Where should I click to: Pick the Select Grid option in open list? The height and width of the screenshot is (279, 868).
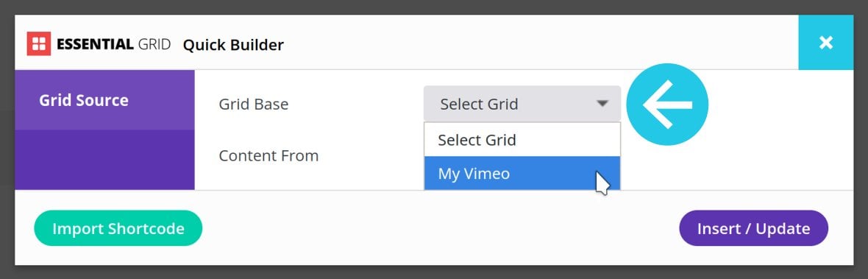coord(522,140)
